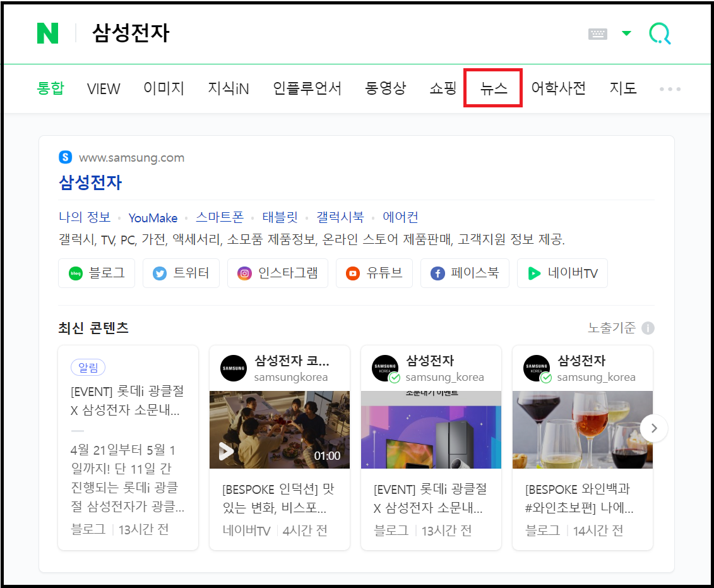
Task: Switch to the 동영상 tab
Action: pos(386,88)
